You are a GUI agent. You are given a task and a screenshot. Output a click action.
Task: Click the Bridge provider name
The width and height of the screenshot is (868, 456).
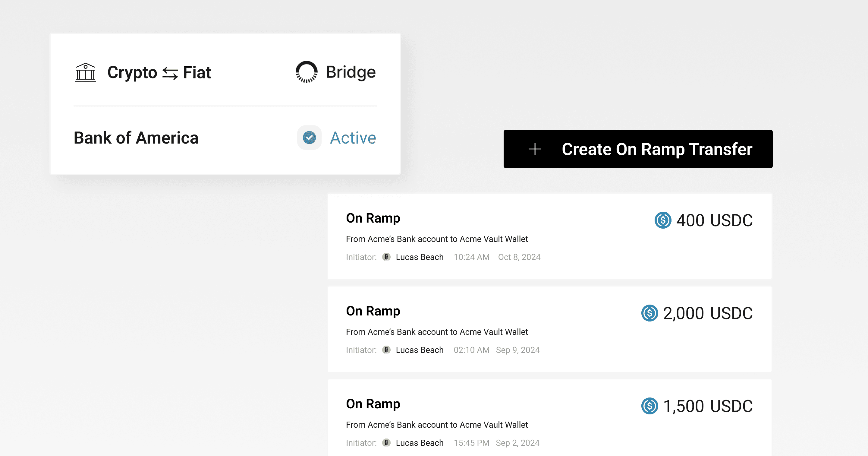[351, 72]
